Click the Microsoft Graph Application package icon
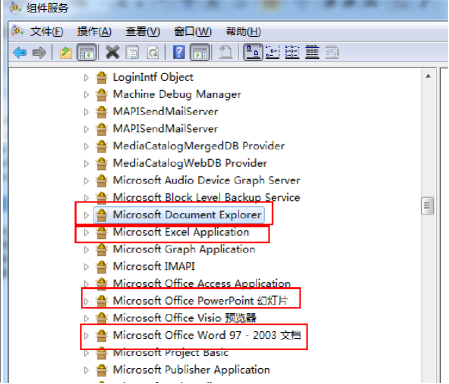 pyautogui.click(x=101, y=249)
